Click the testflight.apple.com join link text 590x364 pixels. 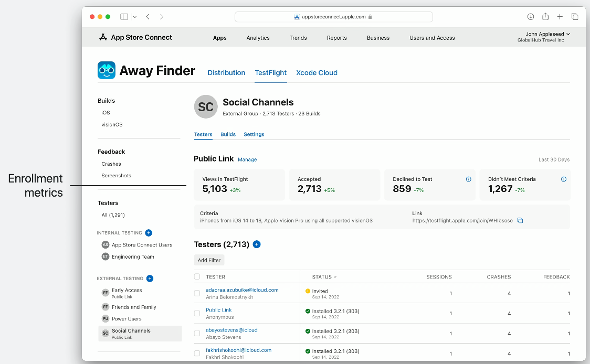tap(462, 221)
